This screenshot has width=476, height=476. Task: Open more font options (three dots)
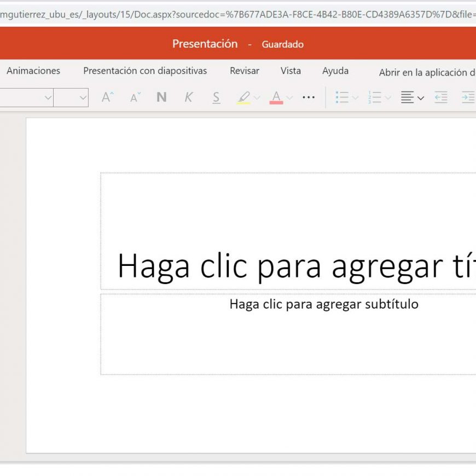[x=309, y=97]
